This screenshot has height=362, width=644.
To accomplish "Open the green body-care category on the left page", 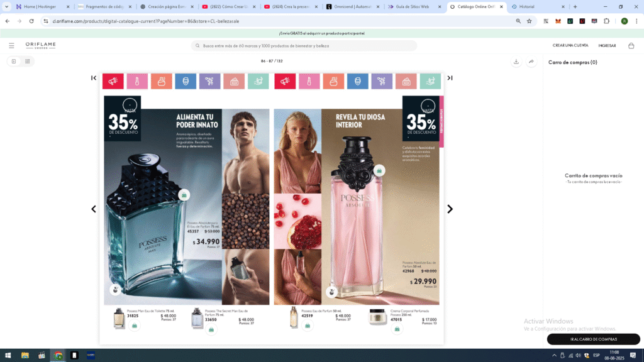I will [258, 81].
